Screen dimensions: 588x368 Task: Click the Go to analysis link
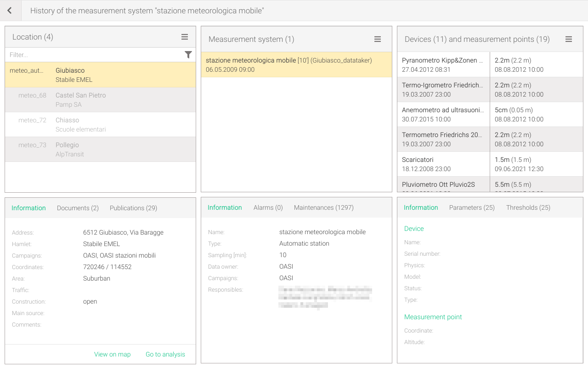pos(165,354)
